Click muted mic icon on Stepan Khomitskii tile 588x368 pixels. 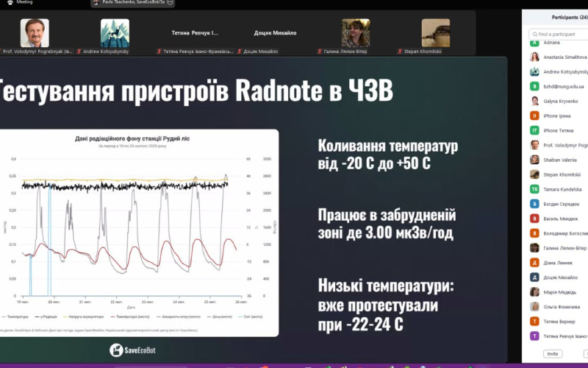(x=400, y=52)
